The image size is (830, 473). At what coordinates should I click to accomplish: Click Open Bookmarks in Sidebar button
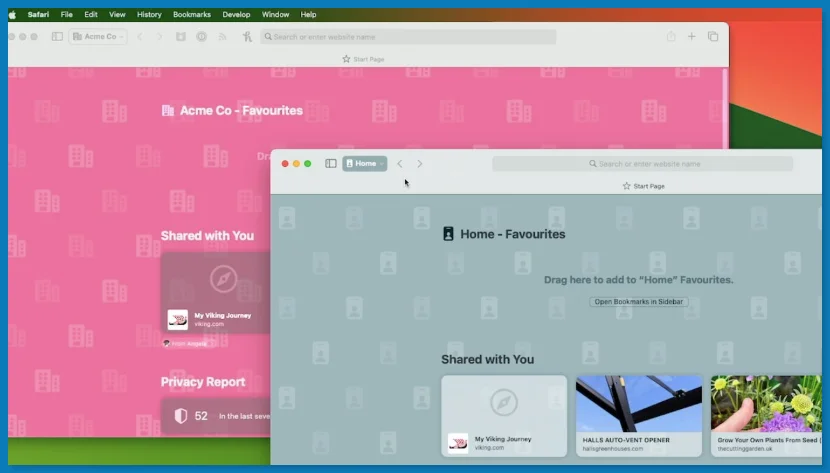point(638,302)
